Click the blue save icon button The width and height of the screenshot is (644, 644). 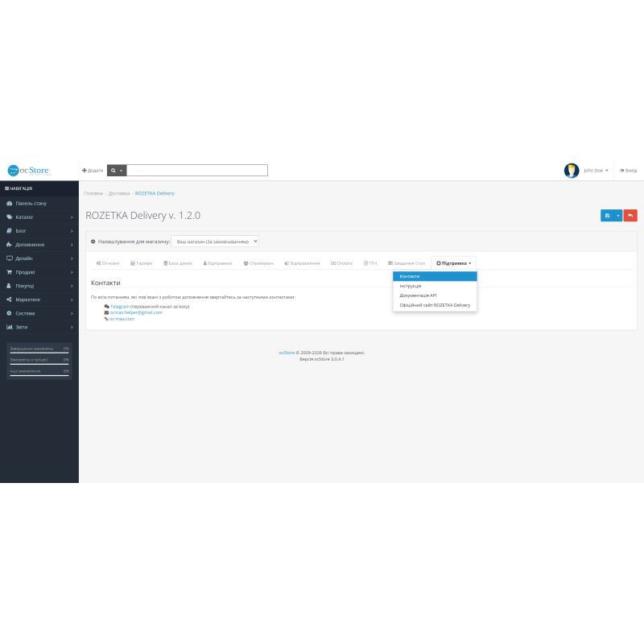pos(607,216)
